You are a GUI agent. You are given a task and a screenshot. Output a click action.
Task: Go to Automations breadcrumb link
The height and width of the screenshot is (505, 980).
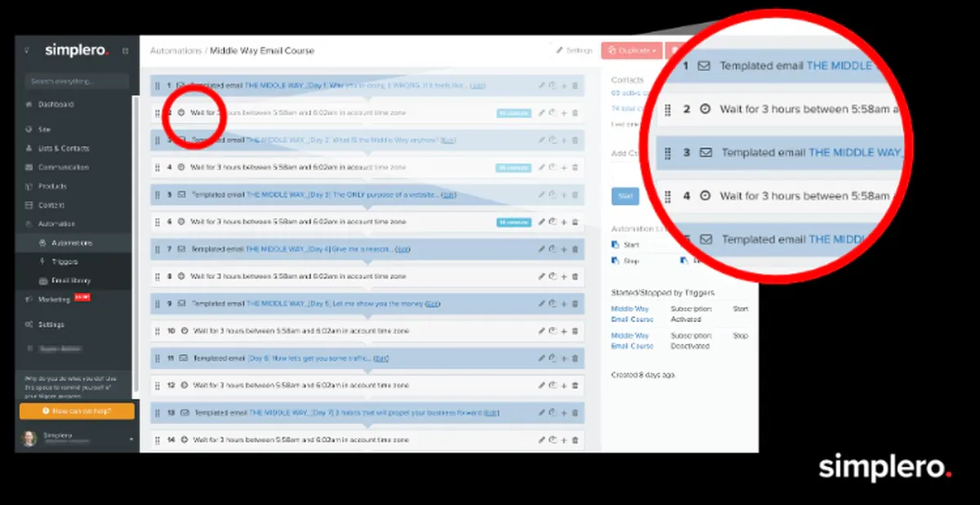point(176,51)
